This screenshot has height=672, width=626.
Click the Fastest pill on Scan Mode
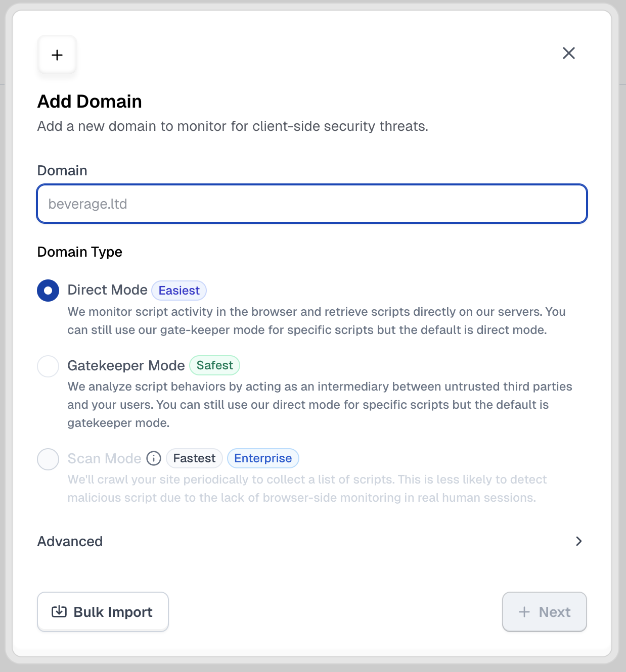(194, 458)
